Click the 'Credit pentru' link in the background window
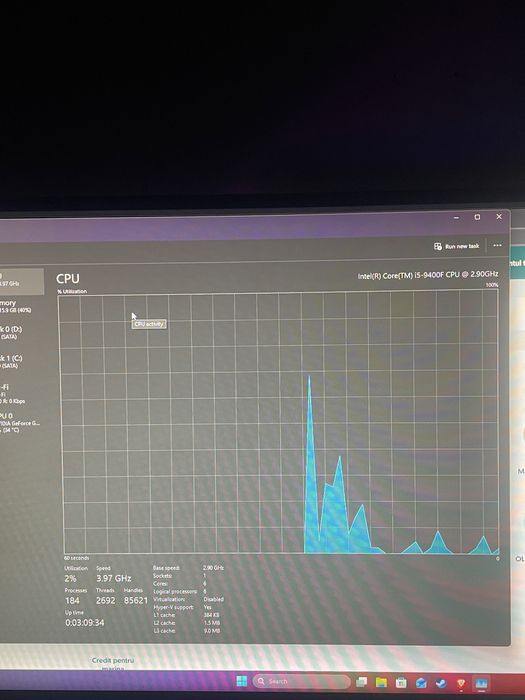This screenshot has width=525, height=700. pos(113,660)
